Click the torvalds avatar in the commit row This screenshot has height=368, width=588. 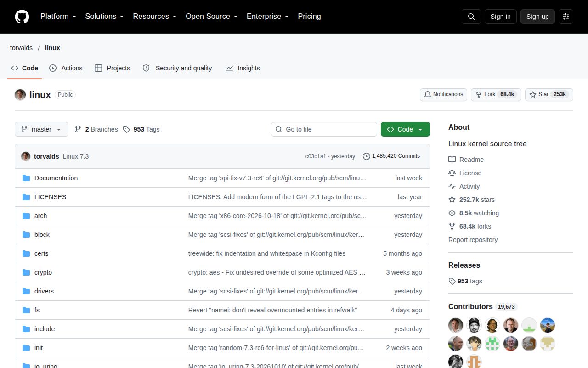pyautogui.click(x=26, y=156)
